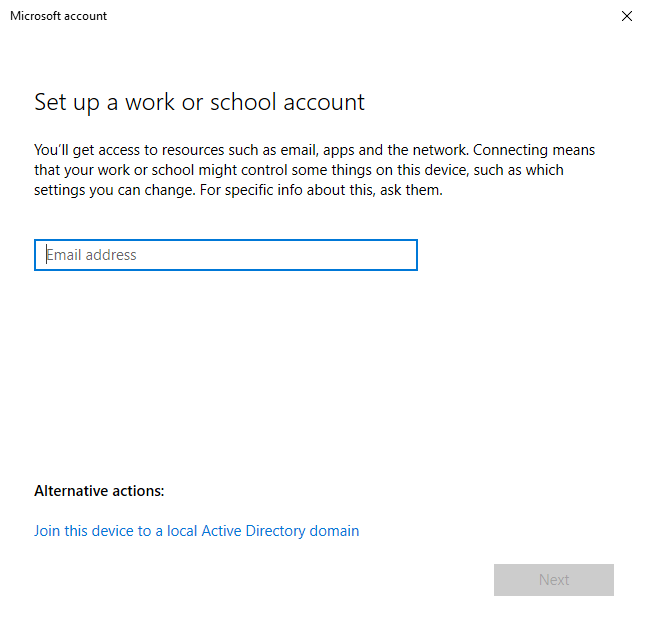Click the 'Alternative actions:' label
647x630 pixels.
coord(99,491)
